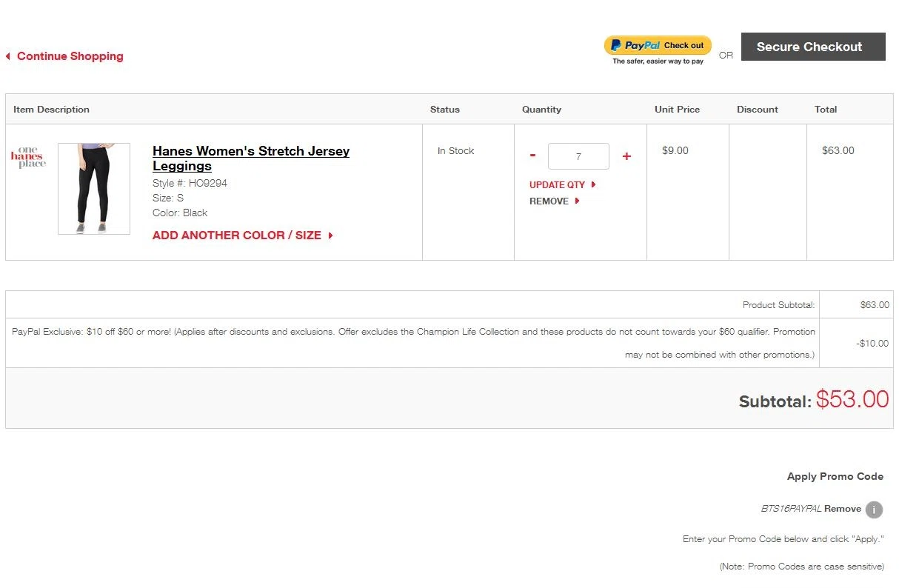Click the promo code info icon

[x=874, y=510]
